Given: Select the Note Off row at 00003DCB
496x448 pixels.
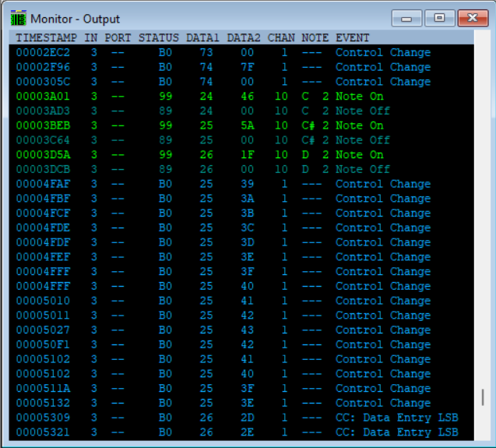Looking at the screenshot, I should click(x=241, y=169).
